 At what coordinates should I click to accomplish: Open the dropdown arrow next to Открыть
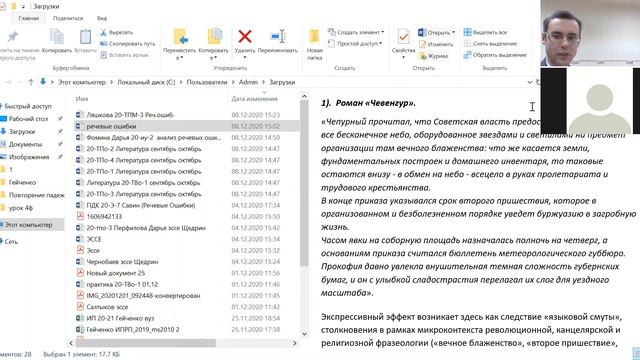coord(453,32)
